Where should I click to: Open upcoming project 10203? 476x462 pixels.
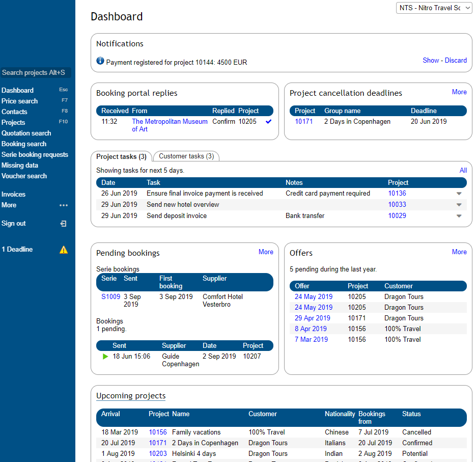click(x=158, y=453)
